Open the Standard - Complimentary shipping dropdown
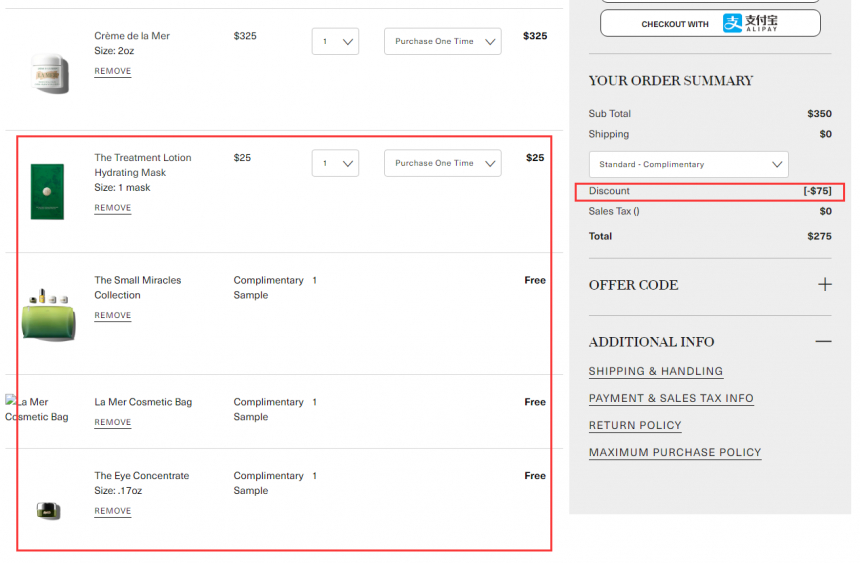Screen dimensions: 860x563 688,164
